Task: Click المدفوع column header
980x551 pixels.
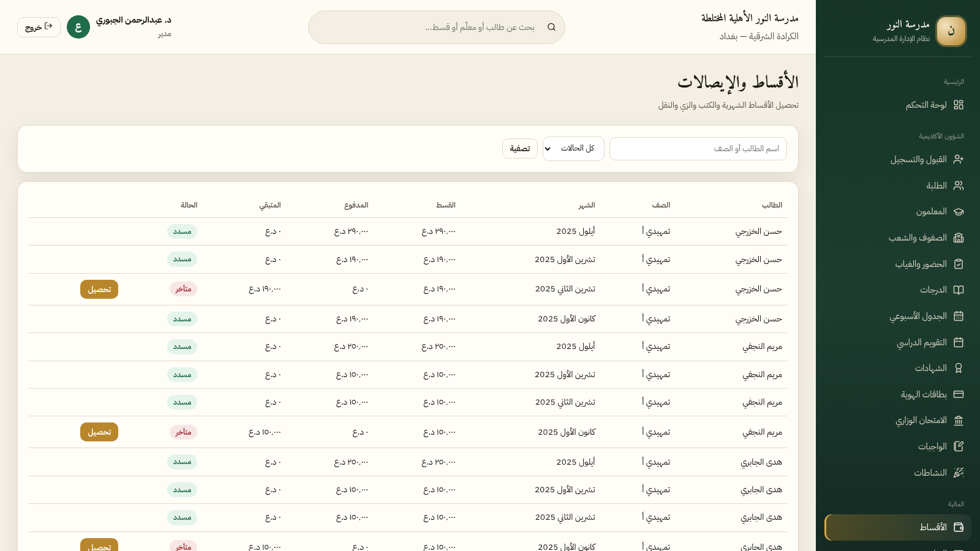Action: [x=356, y=205]
